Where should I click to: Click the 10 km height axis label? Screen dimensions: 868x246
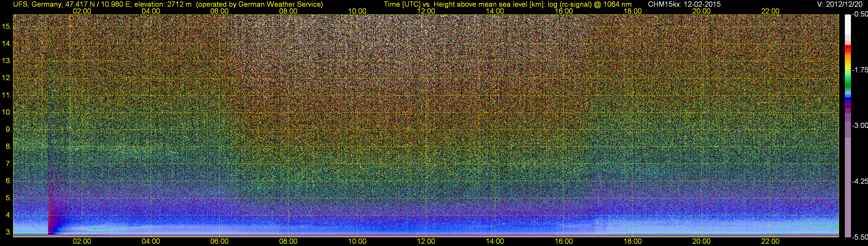click(6, 112)
